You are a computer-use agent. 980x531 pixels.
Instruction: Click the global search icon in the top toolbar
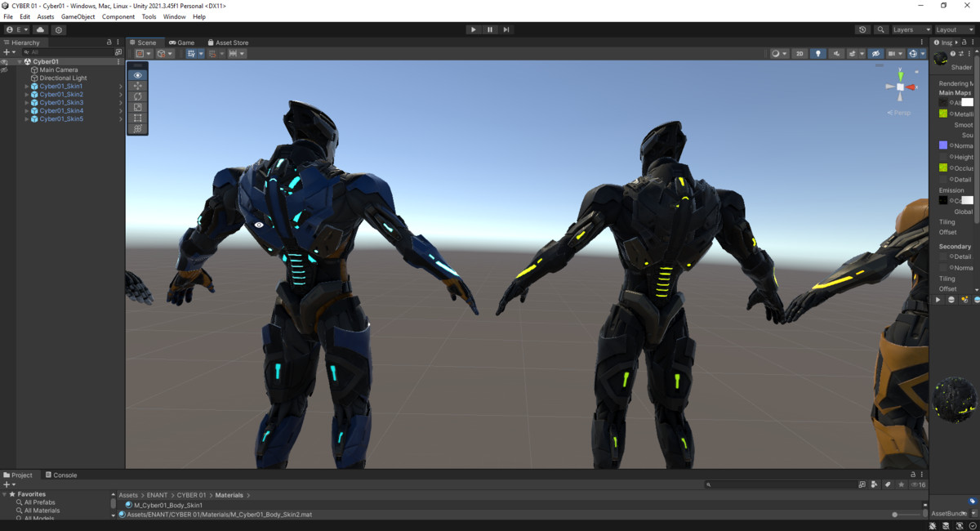(880, 29)
